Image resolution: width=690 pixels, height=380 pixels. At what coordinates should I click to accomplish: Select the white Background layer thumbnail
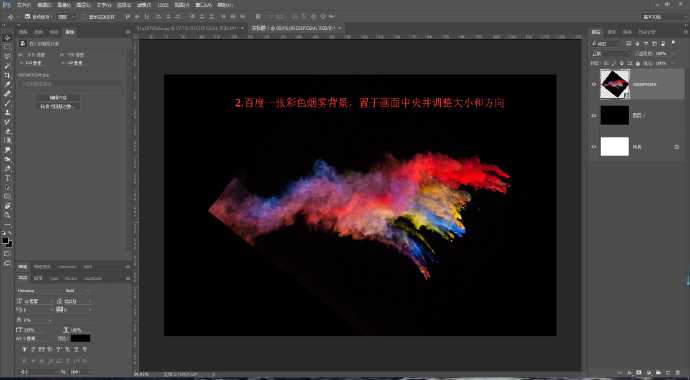615,146
